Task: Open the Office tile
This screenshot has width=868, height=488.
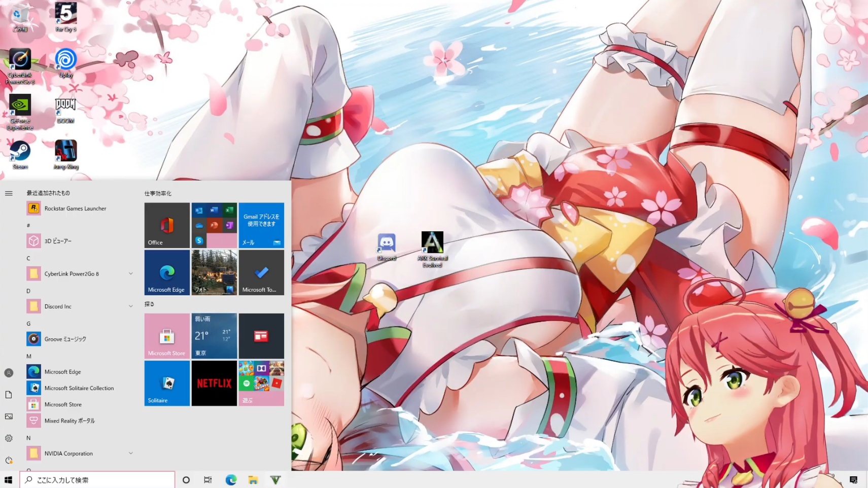Action: click(x=167, y=225)
